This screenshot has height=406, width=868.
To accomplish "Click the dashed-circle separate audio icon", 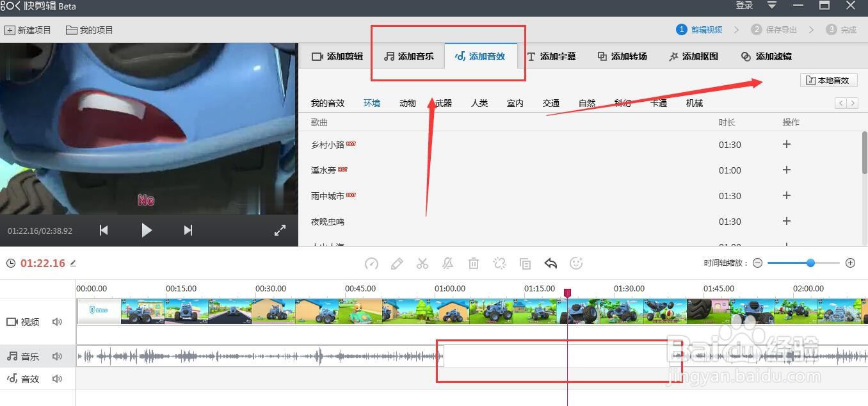I will [x=500, y=263].
